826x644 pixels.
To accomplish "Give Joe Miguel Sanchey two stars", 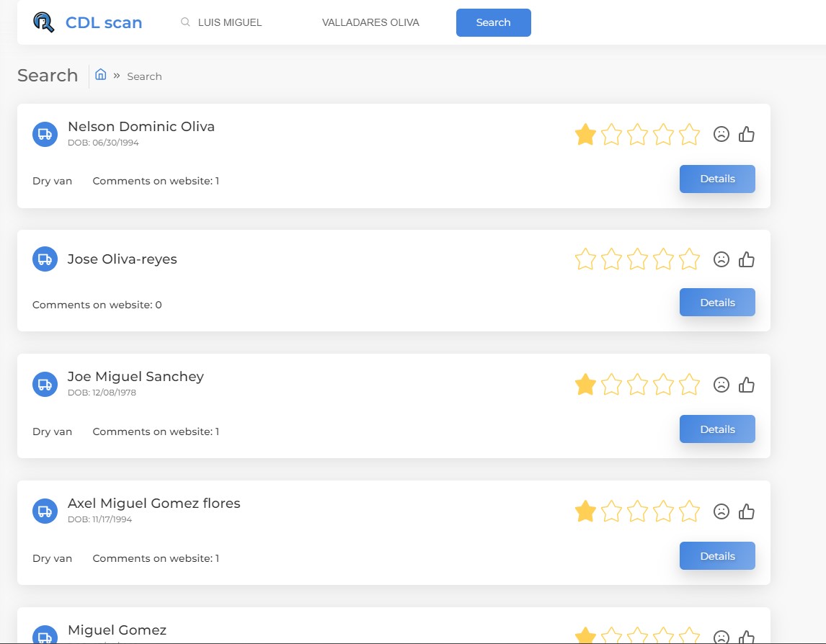I will click(x=611, y=385).
